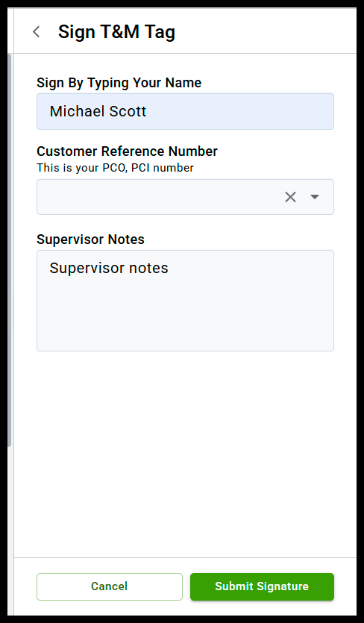The width and height of the screenshot is (364, 623).
Task: Clear the Customer Reference Number with the X icon
Action: click(290, 197)
